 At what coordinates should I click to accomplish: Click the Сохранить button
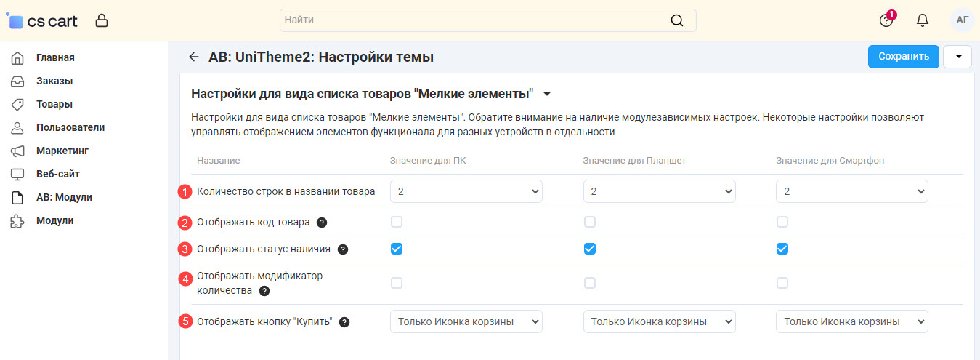(x=903, y=57)
